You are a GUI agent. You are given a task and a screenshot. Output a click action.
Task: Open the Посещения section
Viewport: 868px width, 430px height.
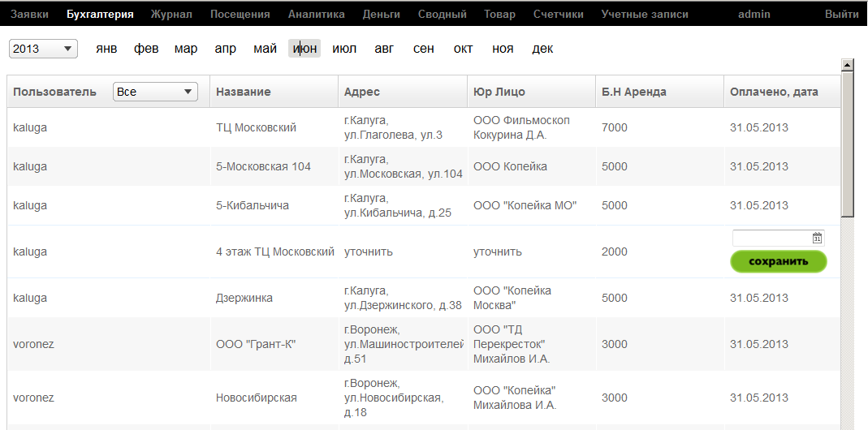pos(240,15)
